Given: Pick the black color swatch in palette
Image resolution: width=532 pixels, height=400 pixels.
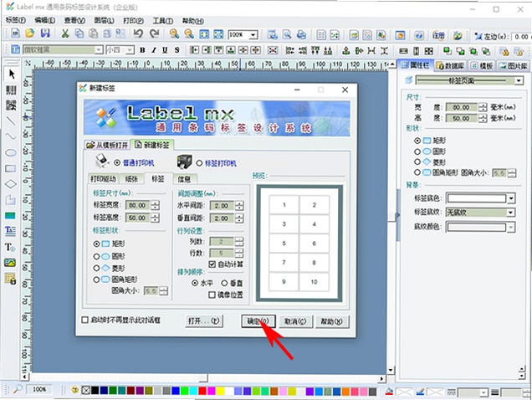Looking at the screenshot, I should pyautogui.click(x=95, y=391).
